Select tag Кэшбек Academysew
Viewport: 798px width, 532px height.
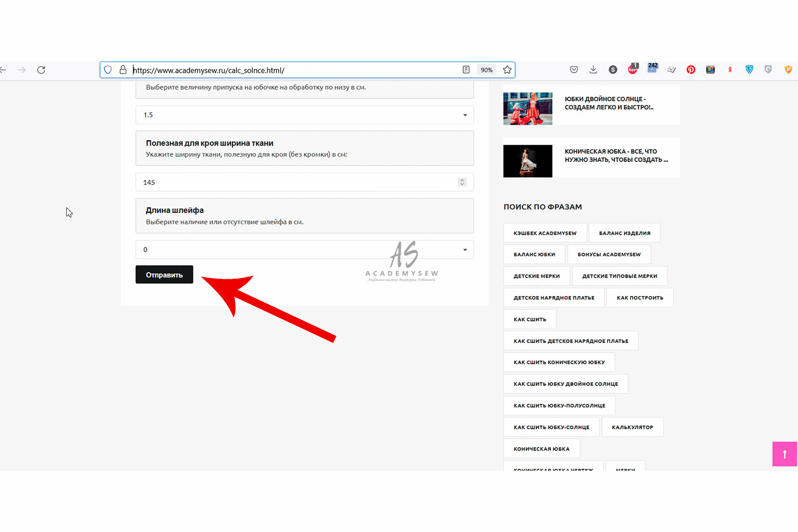click(x=545, y=233)
